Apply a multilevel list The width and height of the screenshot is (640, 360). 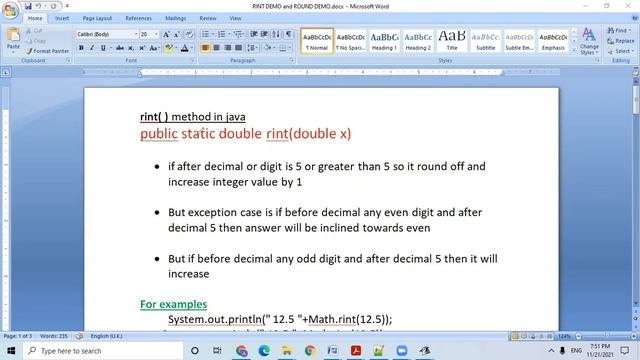(x=238, y=34)
